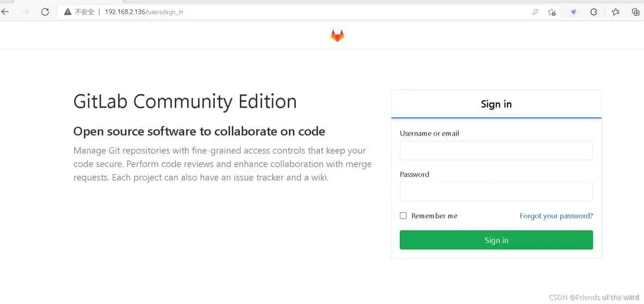The image size is (644, 304).
Task: Reload the page with refresh icon
Action: click(x=45, y=11)
